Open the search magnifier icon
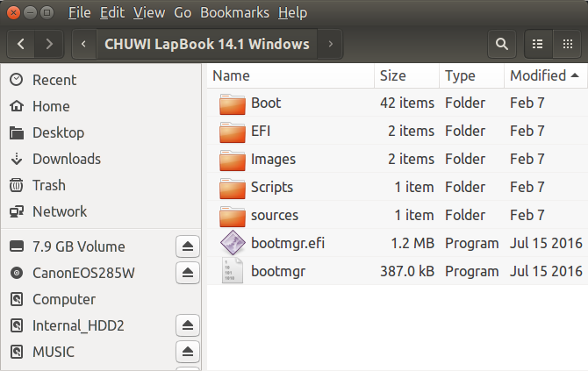This screenshot has width=588, height=371. tap(502, 44)
